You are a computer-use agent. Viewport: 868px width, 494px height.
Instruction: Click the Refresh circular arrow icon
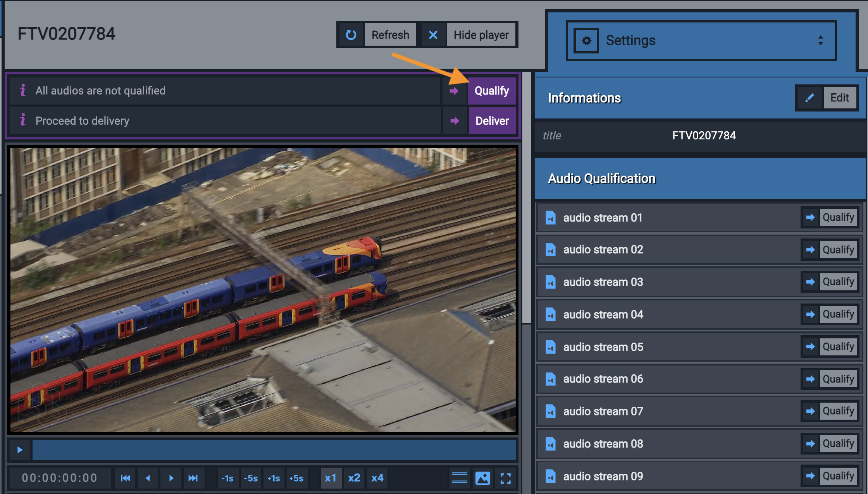351,35
